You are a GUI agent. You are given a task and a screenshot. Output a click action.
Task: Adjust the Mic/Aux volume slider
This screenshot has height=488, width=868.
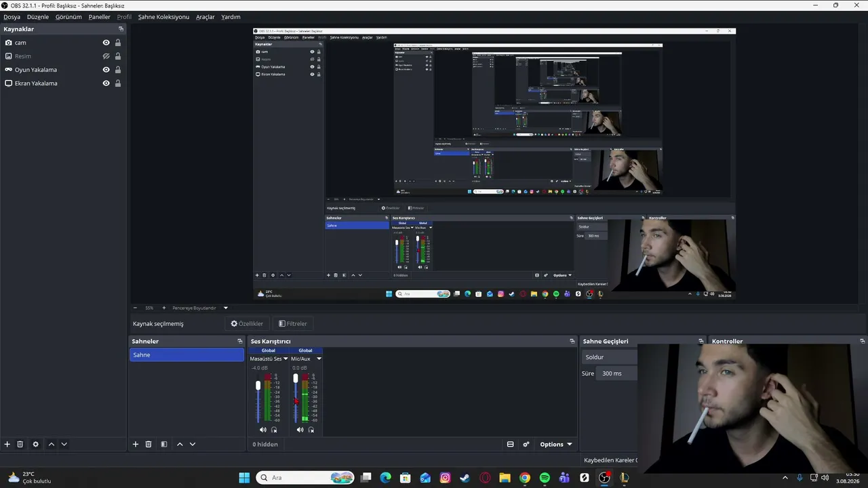tap(296, 379)
